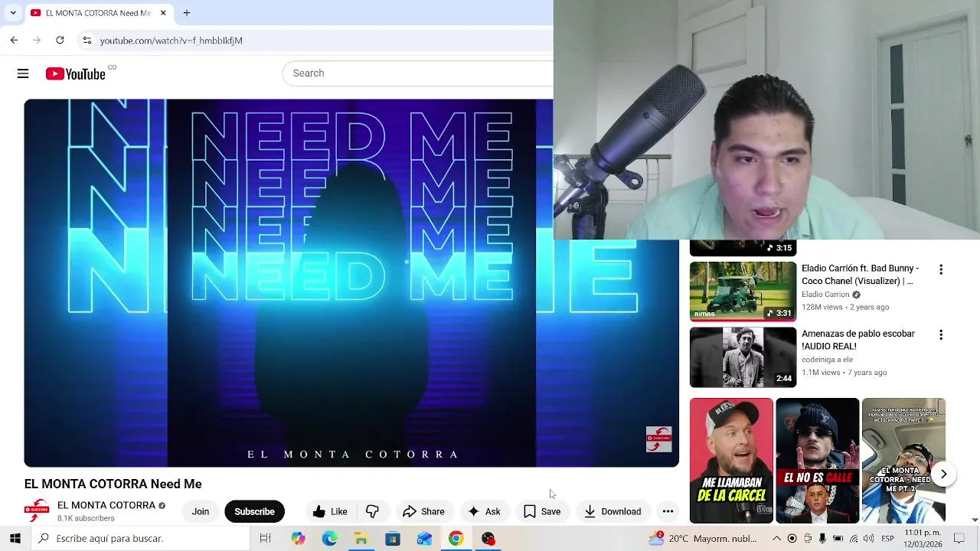Open the ME LLAMABAN DE LA CARCEL short
The width and height of the screenshot is (980, 551).
click(x=731, y=461)
